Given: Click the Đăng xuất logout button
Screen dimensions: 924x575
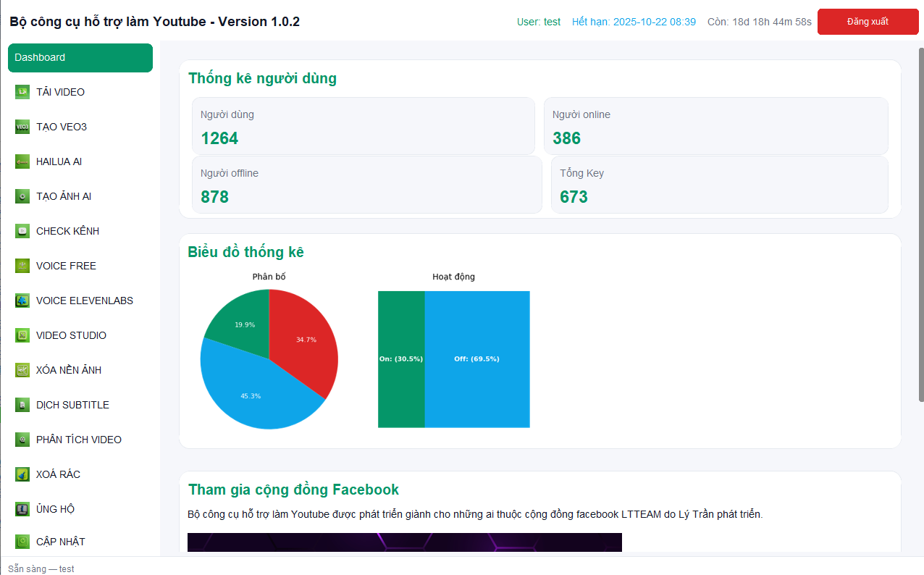Looking at the screenshot, I should point(868,22).
